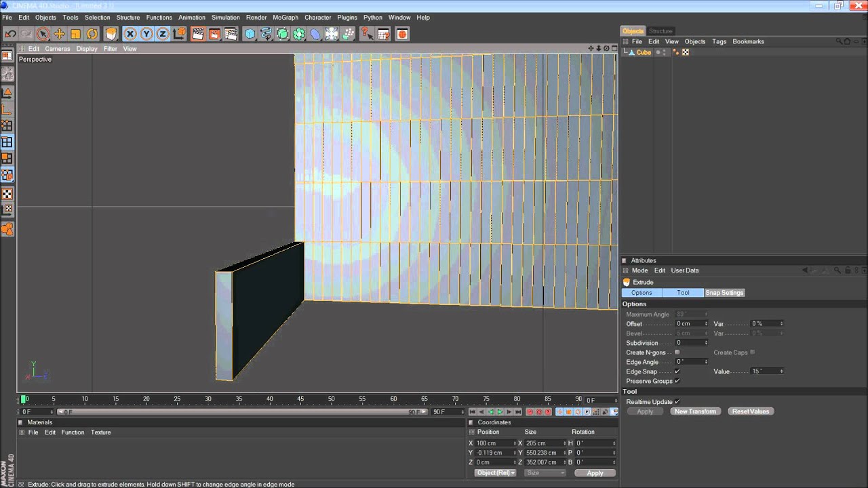Viewport: 868px width, 488px height.
Task: Click the timeline preview range slider
Action: [x=241, y=411]
